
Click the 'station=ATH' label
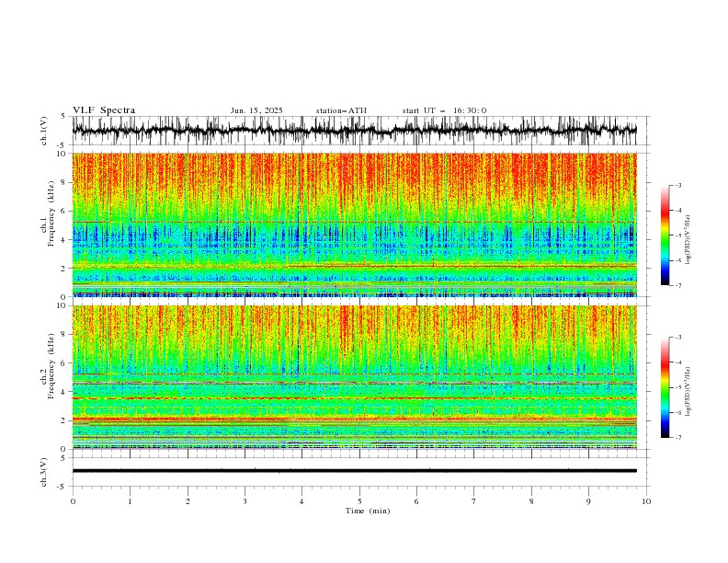point(341,110)
